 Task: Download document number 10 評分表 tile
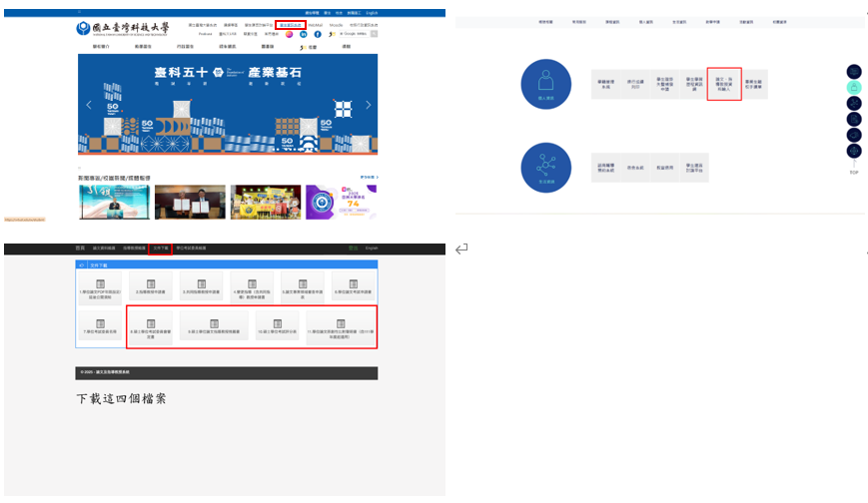tap(277, 325)
